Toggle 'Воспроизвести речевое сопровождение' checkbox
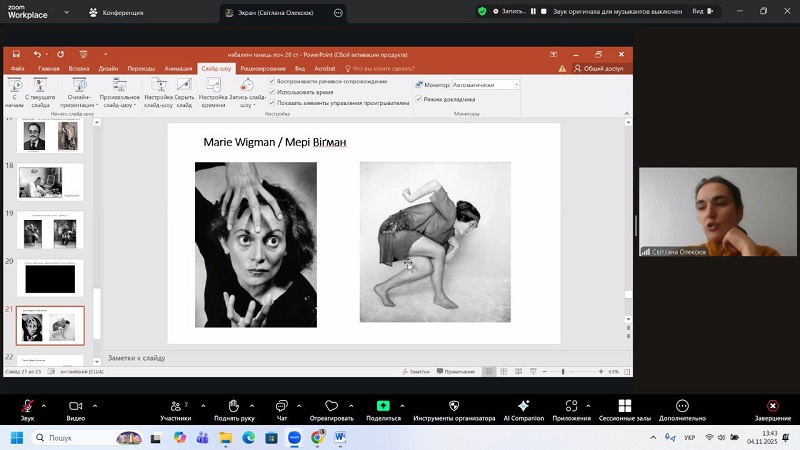 272,81
